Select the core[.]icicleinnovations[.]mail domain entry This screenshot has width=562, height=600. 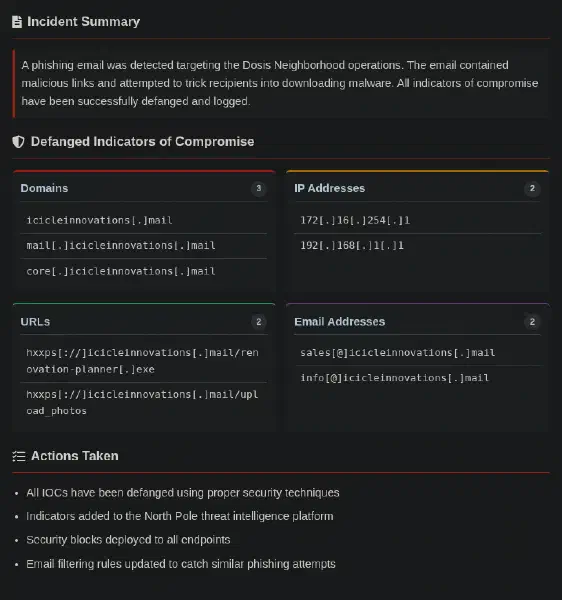[143, 271]
